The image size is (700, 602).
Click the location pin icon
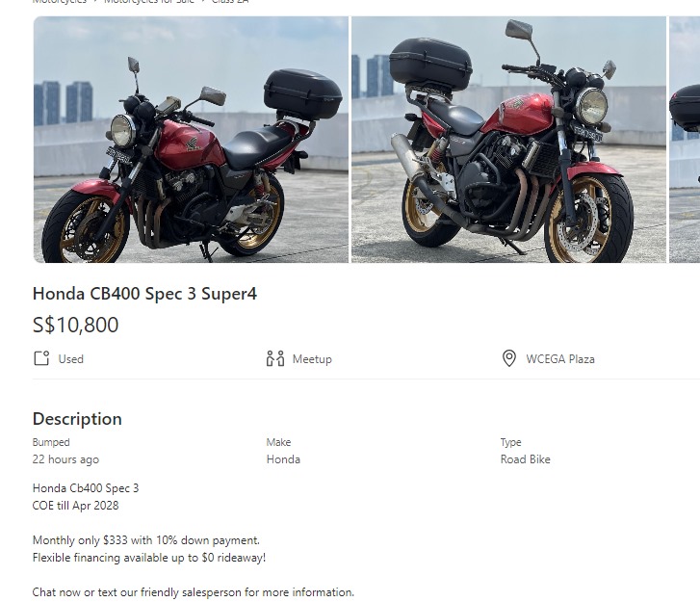pos(509,358)
